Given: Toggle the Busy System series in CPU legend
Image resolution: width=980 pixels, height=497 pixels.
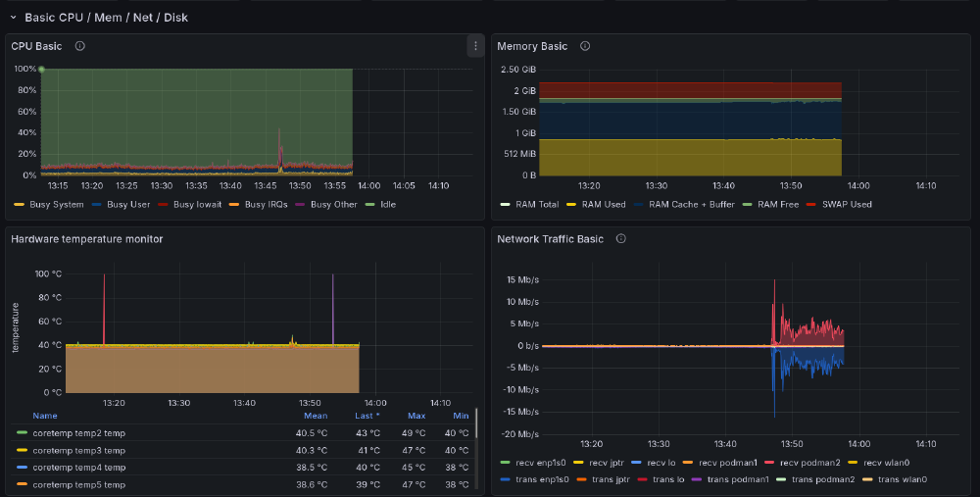Looking at the screenshot, I should [x=55, y=205].
